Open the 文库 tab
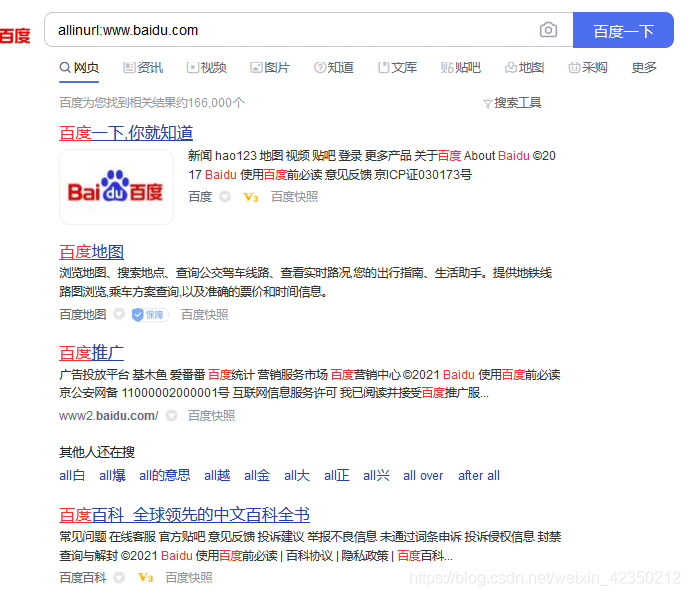 (397, 68)
